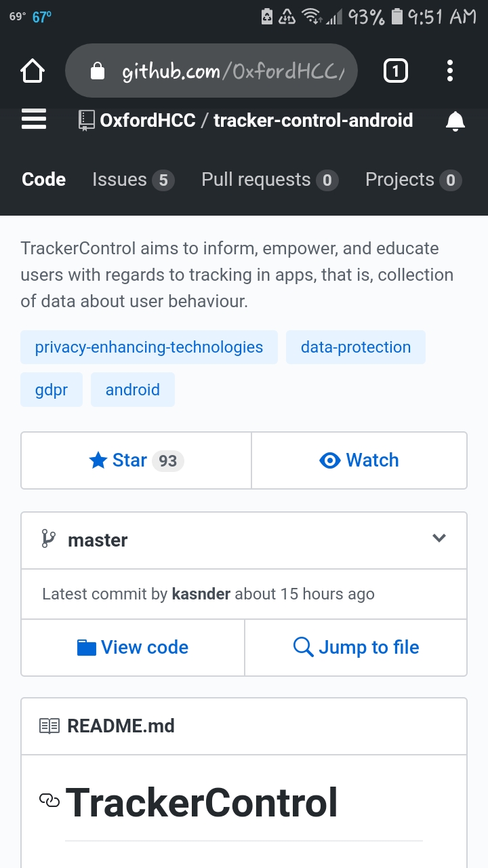Open the repository hamburger menu
This screenshot has width=488, height=868.
tap(33, 119)
